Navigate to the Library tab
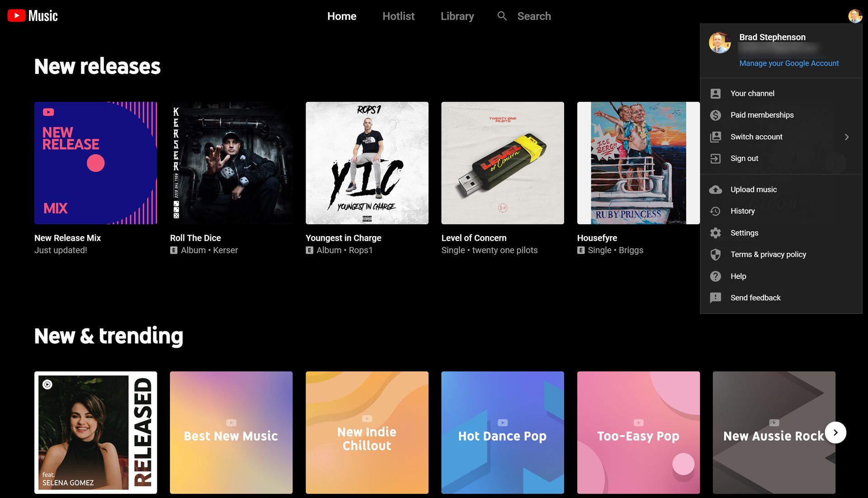The width and height of the screenshot is (868, 498). [x=457, y=16]
